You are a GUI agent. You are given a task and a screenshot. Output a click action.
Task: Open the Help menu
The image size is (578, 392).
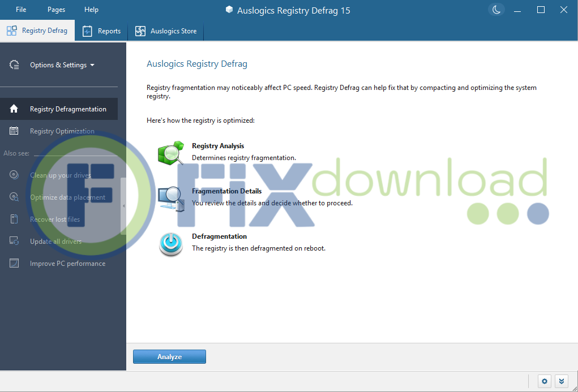(x=91, y=10)
